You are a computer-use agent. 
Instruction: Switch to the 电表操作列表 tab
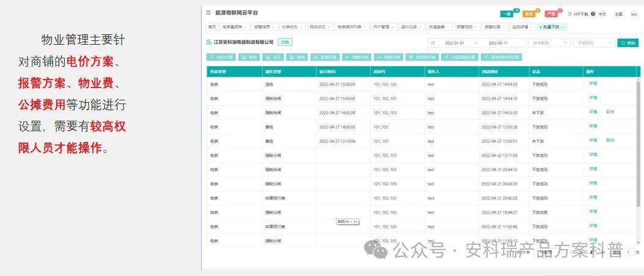351,27
